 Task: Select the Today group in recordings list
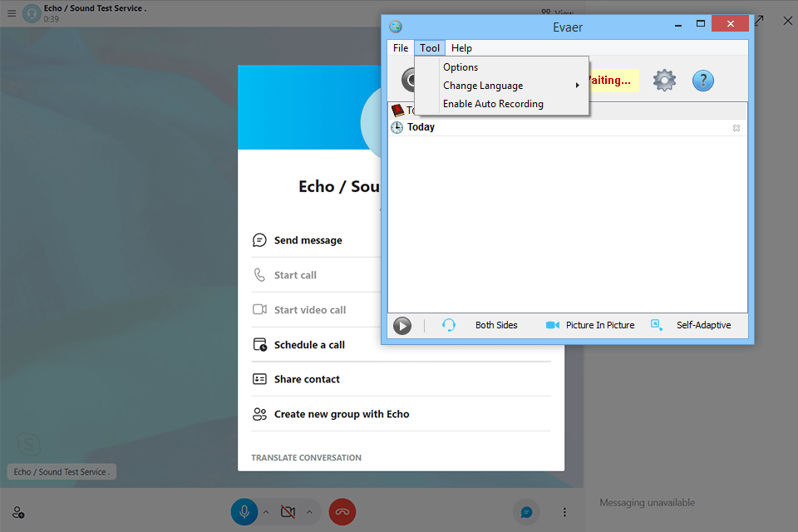pos(568,127)
